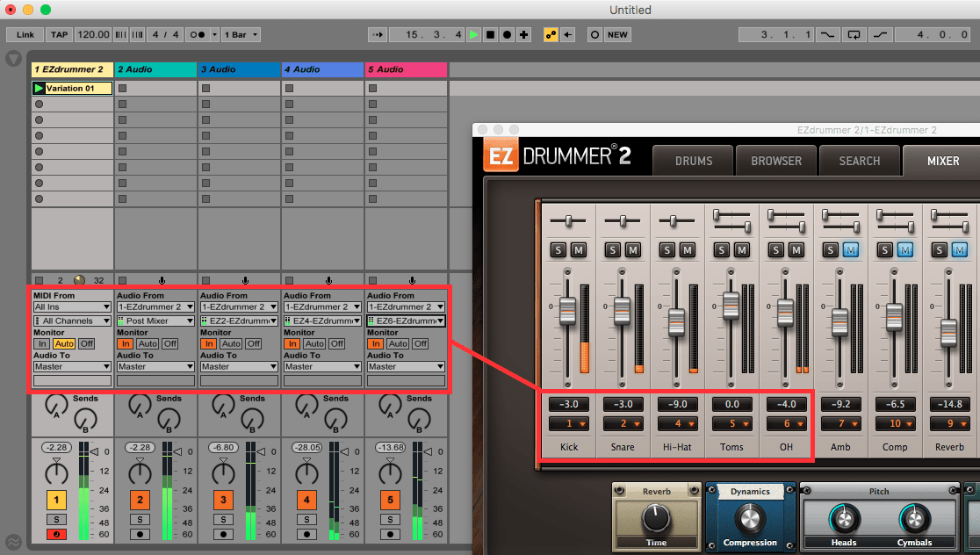Image resolution: width=980 pixels, height=555 pixels.
Task: Arm the 5 Audio track for recording
Action: 390,535
